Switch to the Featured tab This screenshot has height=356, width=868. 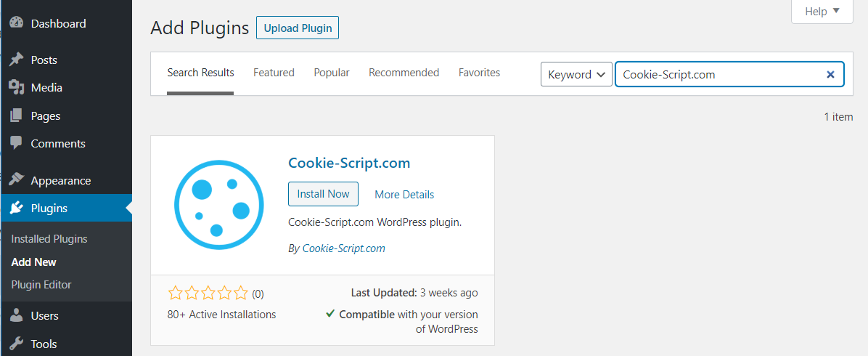point(274,73)
